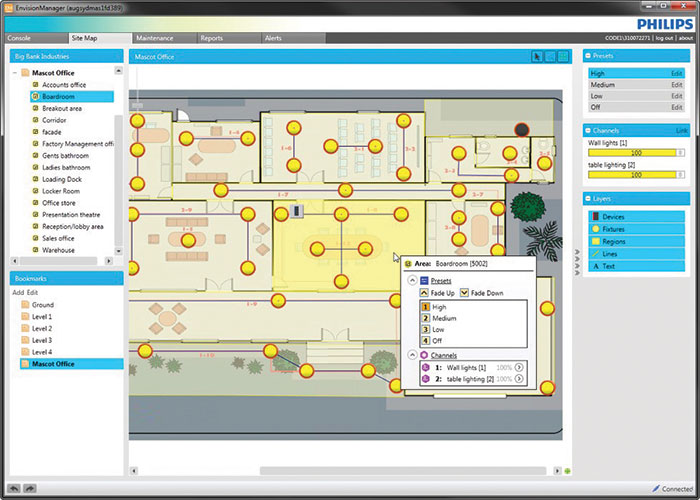Collapse the Layers panel header
Image resolution: width=700 pixels, height=500 pixels.
590,199
